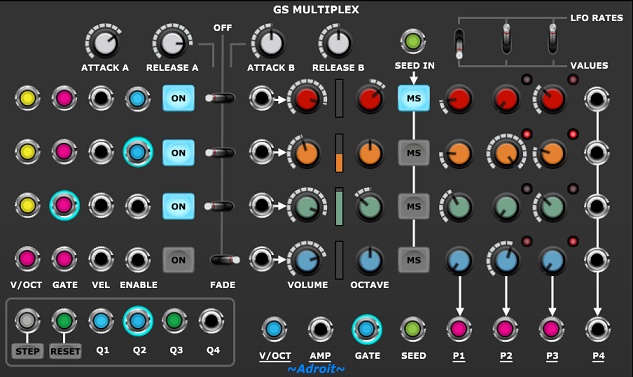This screenshot has width=633, height=377.
Task: Click the FADE slider in the blue row
Action: coord(225,260)
